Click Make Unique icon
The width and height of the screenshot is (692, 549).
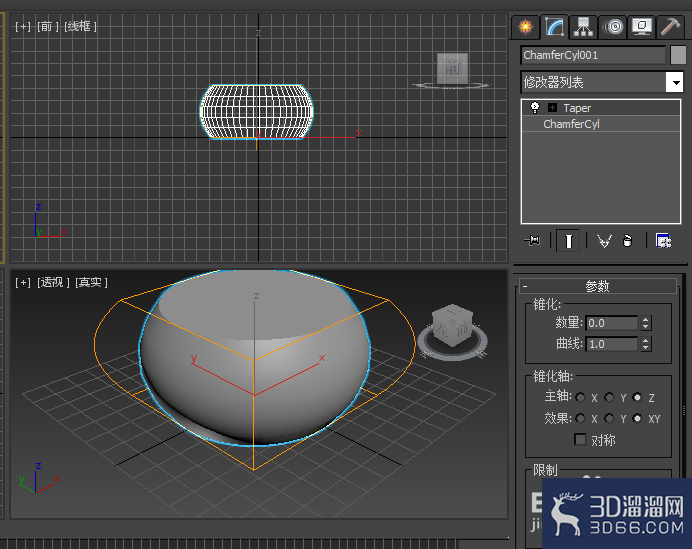(x=604, y=241)
